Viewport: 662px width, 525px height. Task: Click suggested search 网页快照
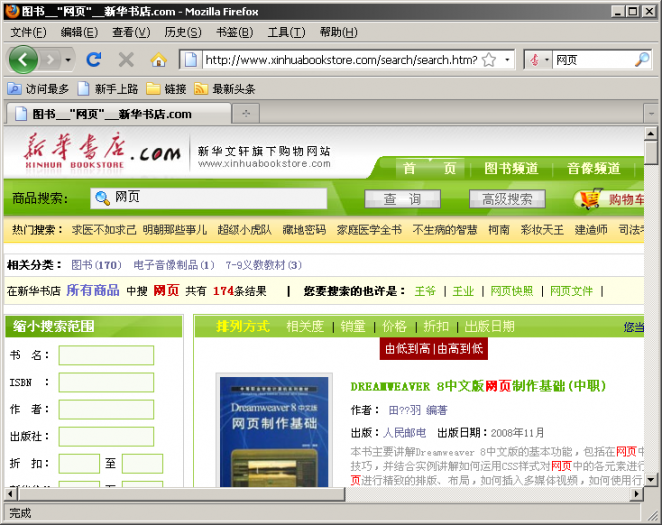[512, 291]
